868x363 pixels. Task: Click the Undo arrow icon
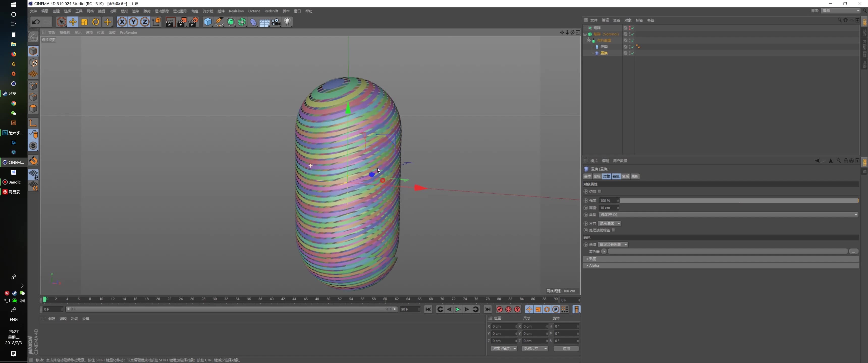36,22
